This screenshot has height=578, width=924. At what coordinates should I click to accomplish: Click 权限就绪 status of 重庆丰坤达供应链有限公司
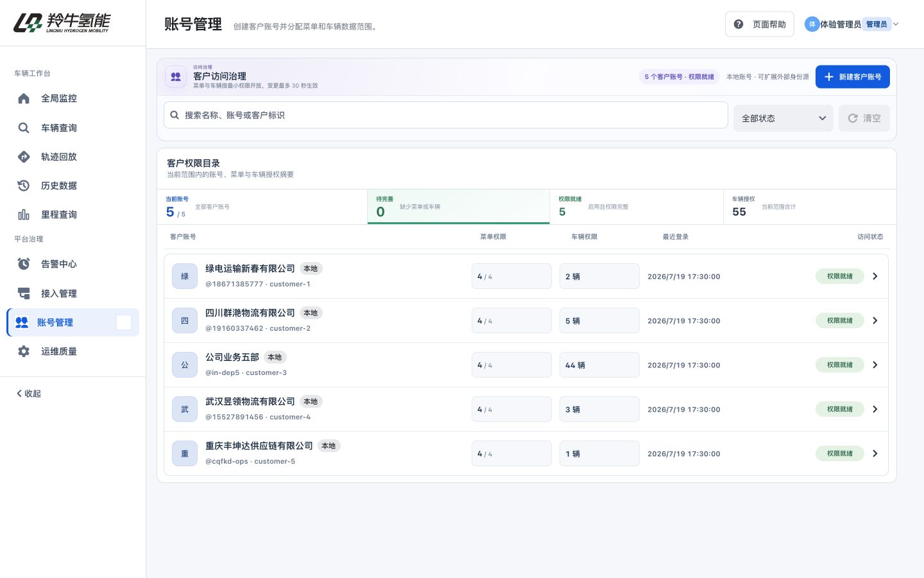coord(840,453)
